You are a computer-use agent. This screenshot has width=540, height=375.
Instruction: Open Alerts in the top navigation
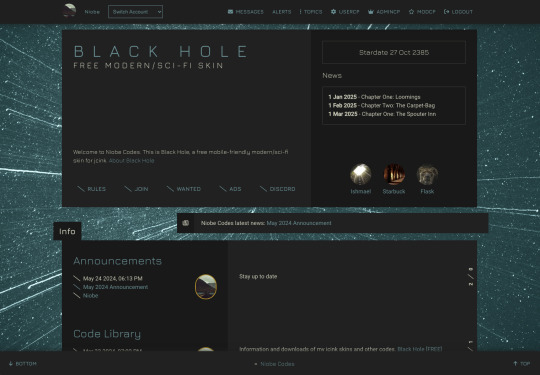click(282, 12)
